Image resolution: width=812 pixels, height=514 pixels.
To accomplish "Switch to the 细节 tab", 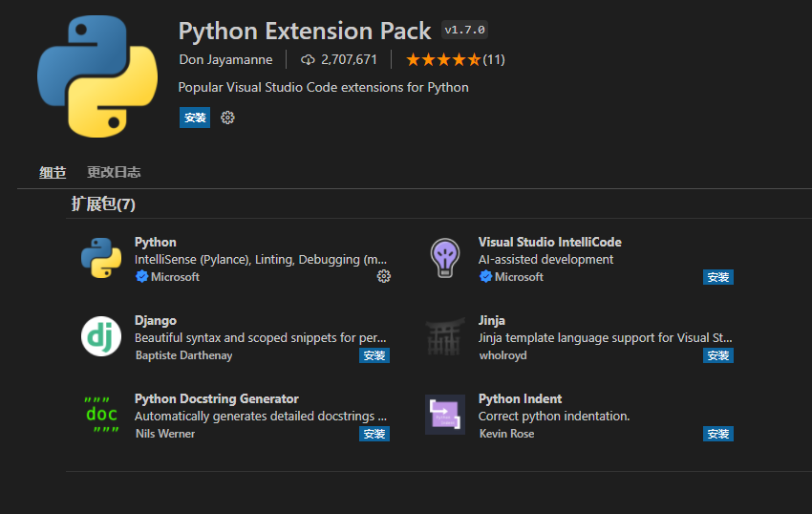I will click(53, 172).
